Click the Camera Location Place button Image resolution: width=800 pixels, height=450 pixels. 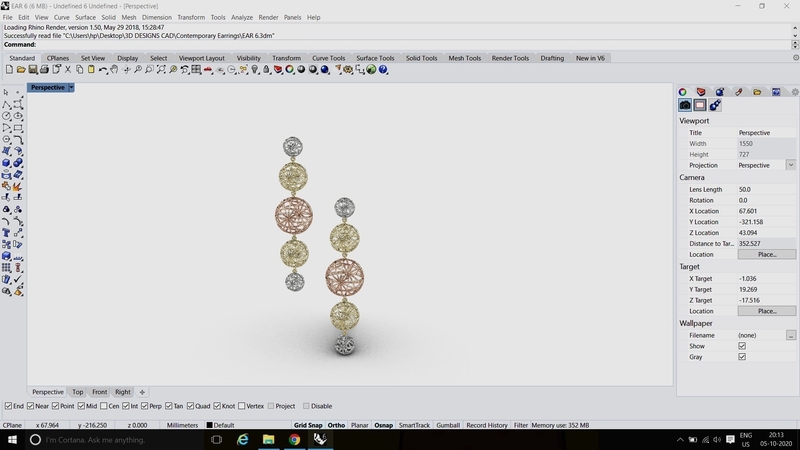[766, 254]
